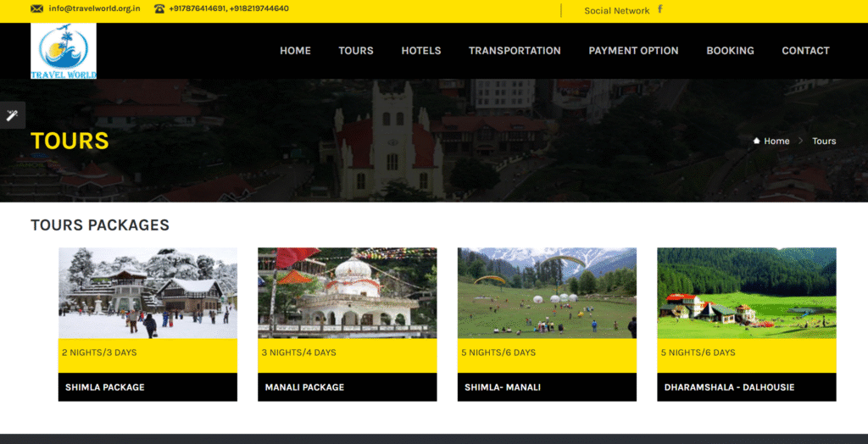Open the SHIMLA- MANALI title
The height and width of the screenshot is (444, 868).
tap(503, 387)
